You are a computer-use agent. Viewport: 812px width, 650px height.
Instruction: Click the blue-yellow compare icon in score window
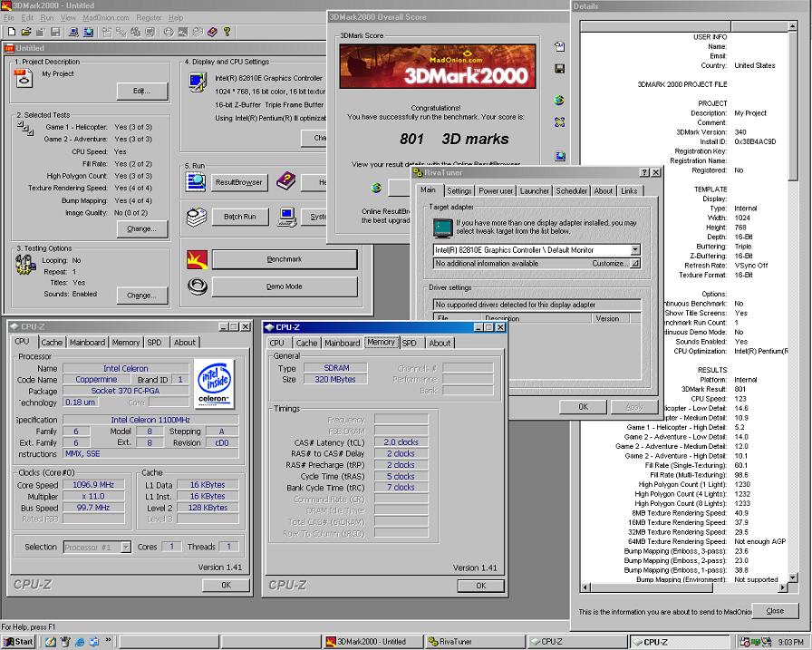pos(559,122)
